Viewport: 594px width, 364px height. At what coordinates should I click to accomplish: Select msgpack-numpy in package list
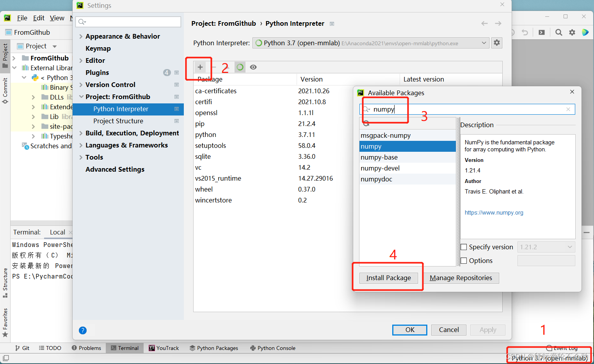(x=407, y=135)
